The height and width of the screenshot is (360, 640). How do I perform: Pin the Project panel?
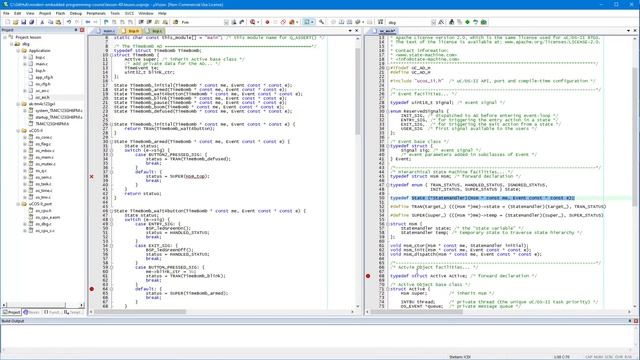click(x=76, y=30)
